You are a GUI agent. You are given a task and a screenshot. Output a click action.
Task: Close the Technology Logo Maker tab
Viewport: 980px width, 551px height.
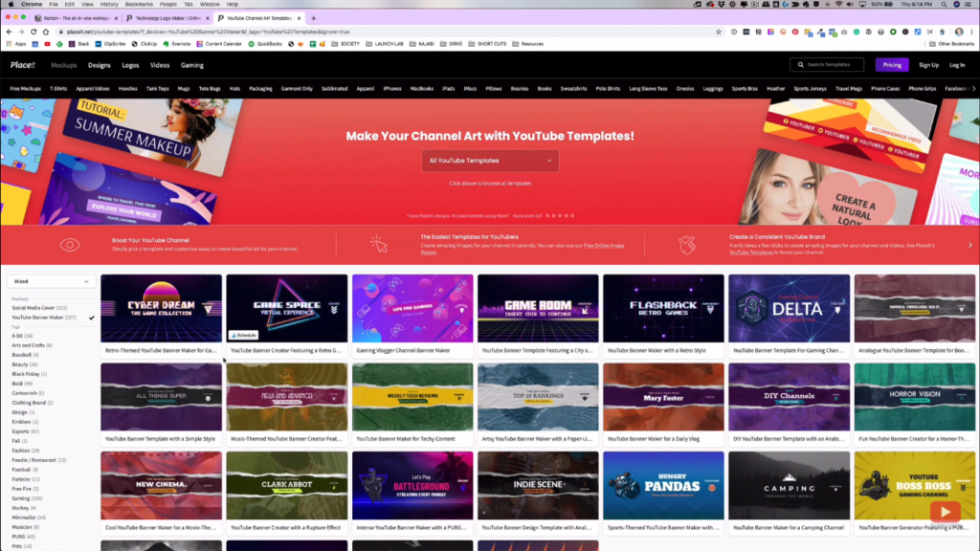[208, 18]
